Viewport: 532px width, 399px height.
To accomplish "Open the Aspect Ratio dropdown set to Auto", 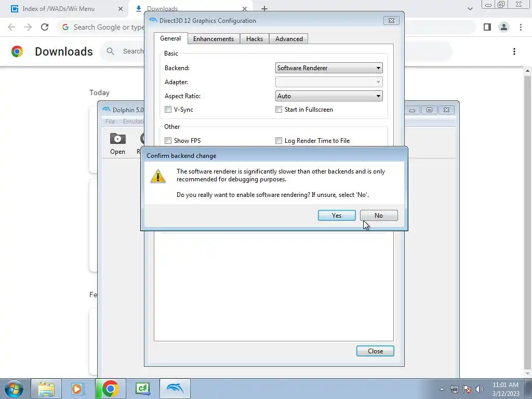I will [329, 96].
